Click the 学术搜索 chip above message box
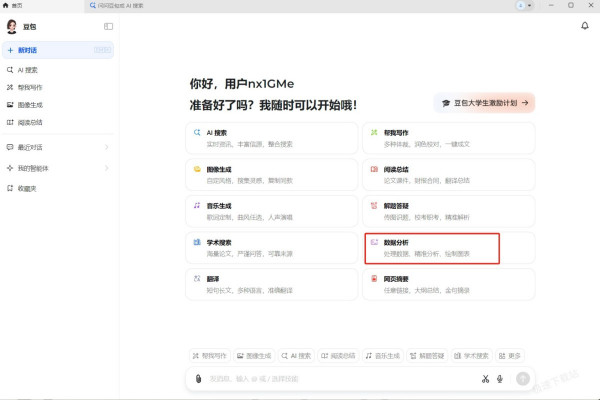This screenshot has height=400, width=600. pos(471,356)
